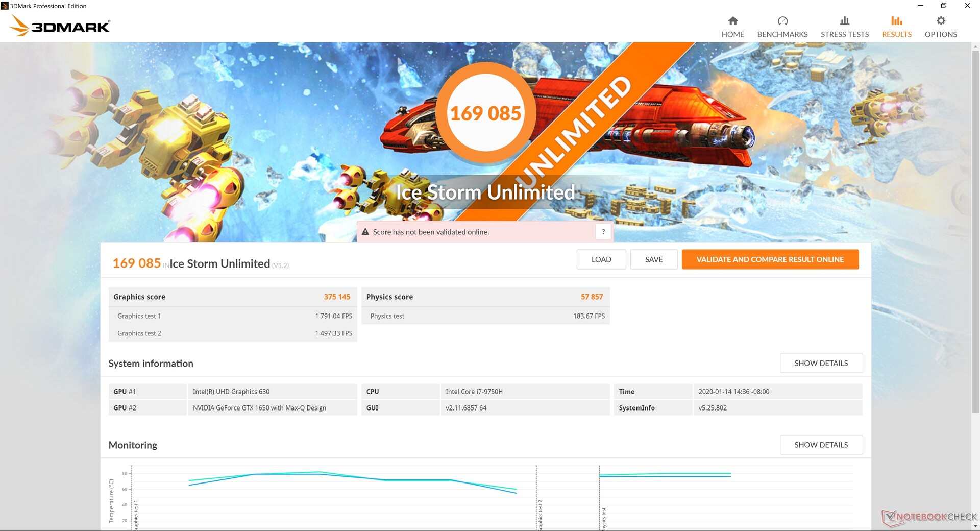Click the Physics test row label
This screenshot has height=531, width=980.
tap(387, 316)
